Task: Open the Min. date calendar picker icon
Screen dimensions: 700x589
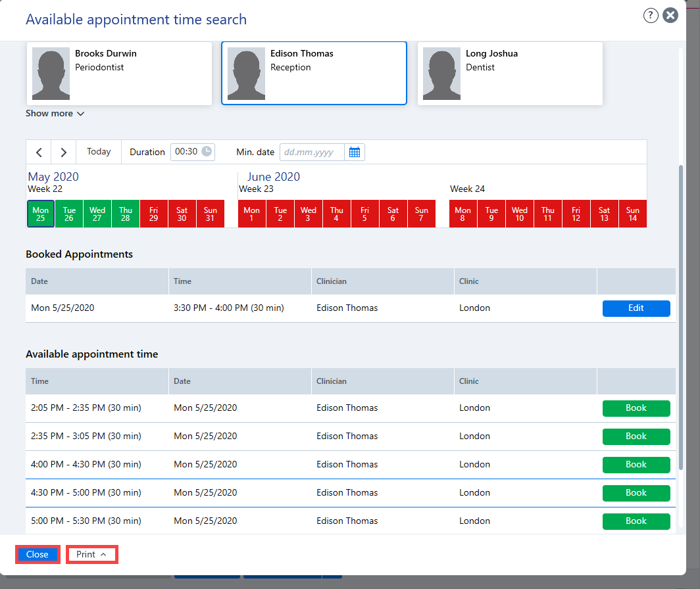Action: (355, 152)
